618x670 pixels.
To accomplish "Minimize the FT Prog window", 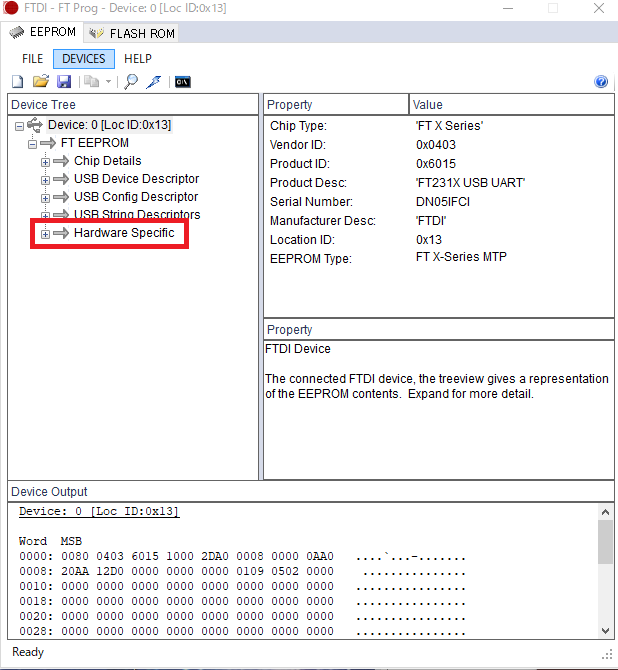I will (508, 8).
